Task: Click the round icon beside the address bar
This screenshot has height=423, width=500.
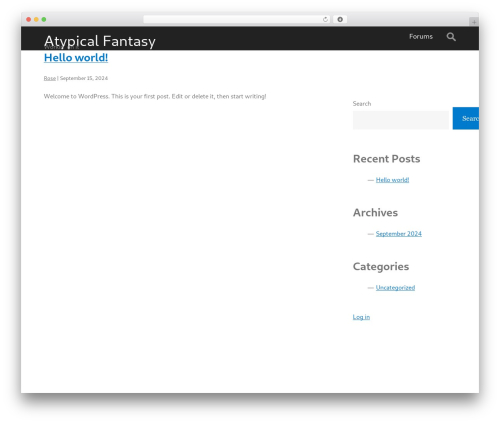Action: [x=340, y=19]
